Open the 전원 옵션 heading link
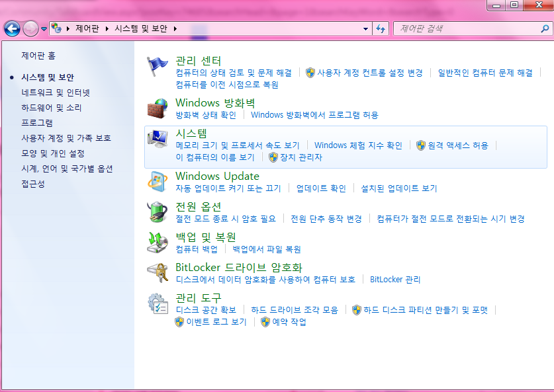 [198, 207]
